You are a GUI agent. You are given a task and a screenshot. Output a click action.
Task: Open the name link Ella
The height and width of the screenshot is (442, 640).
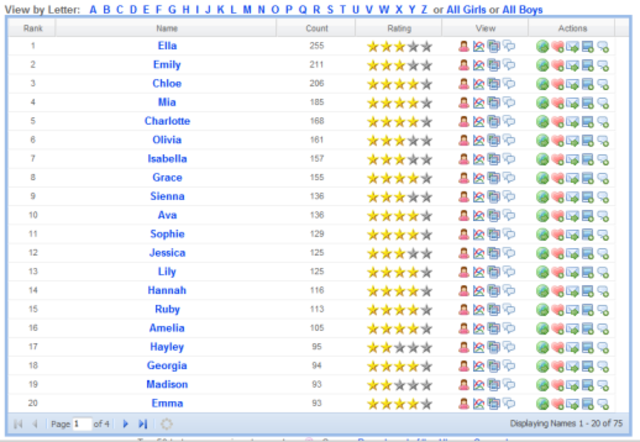pos(167,46)
